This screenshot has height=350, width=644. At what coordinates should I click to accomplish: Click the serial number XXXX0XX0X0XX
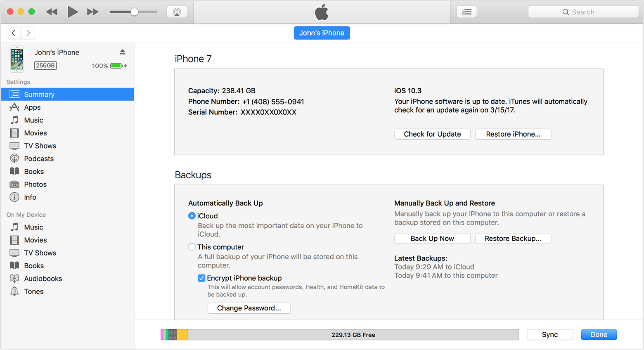click(269, 112)
